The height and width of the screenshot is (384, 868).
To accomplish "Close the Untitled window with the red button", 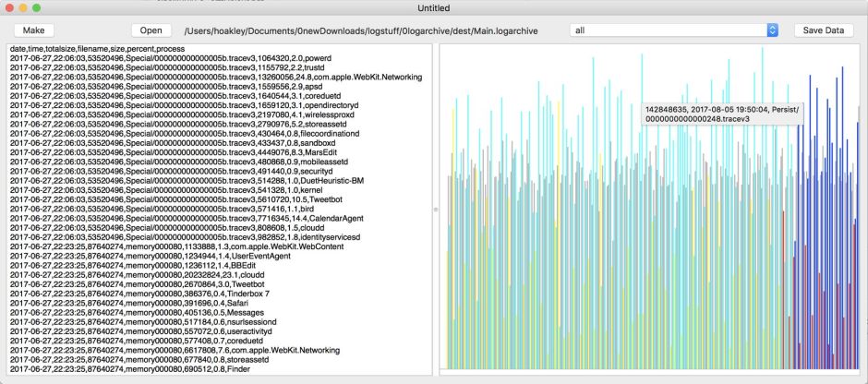I will [11, 8].
